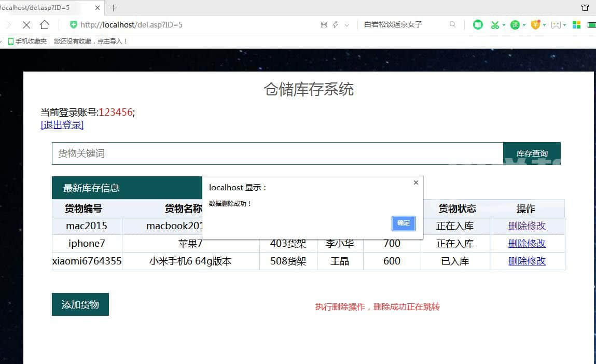Screen dimensions: 596x364
Task: Click the scissors screenshot tool icon
Action: (x=495, y=25)
